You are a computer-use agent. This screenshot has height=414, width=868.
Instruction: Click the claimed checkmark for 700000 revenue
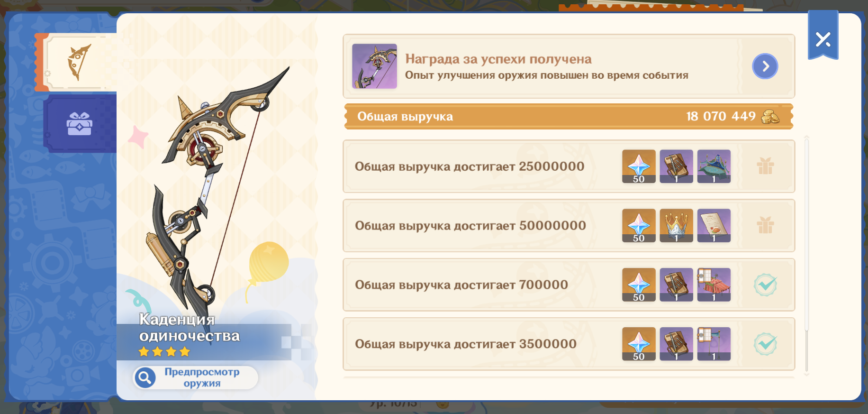(765, 285)
